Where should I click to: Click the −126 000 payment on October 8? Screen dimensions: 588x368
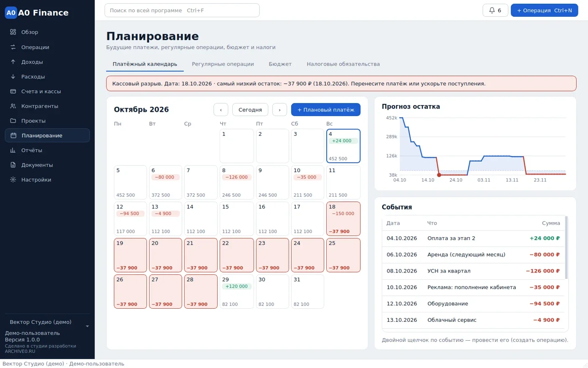point(236,177)
